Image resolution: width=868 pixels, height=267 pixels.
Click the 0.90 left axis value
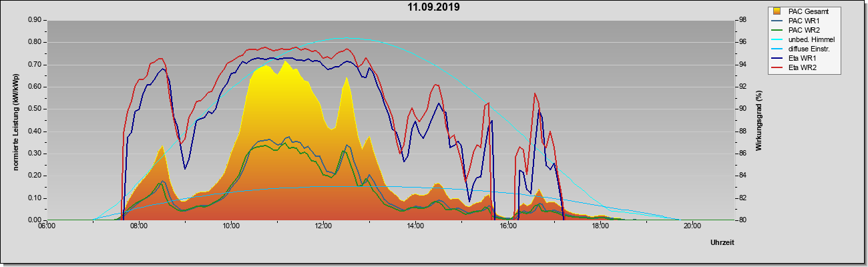click(x=35, y=20)
